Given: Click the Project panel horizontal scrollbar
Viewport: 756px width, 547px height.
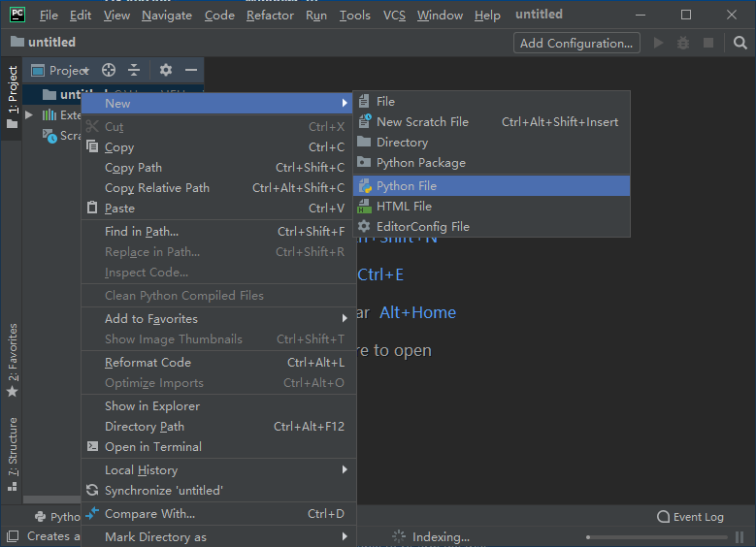Looking at the screenshot, I should tap(52, 499).
